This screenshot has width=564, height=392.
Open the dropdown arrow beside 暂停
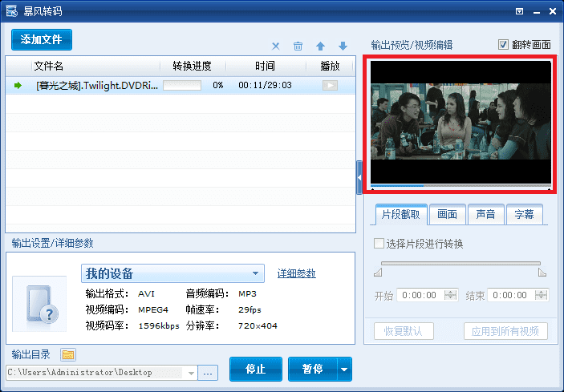344,369
